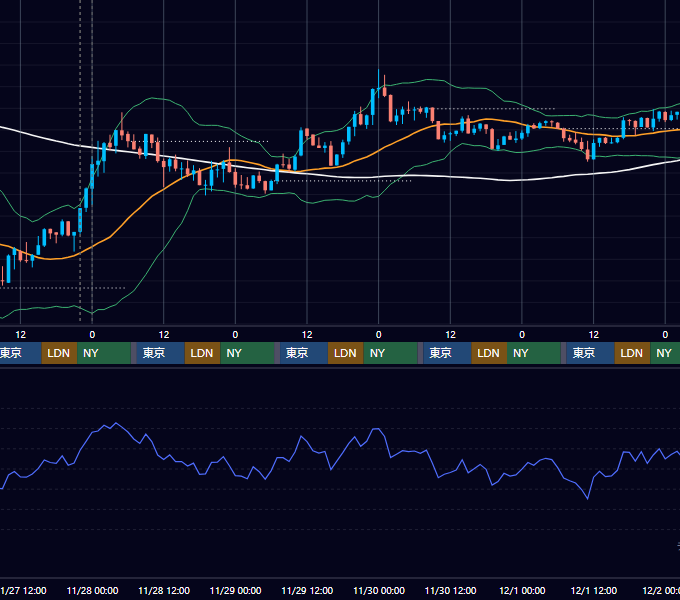Image resolution: width=680 pixels, height=600 pixels.
Task: Select the 11/29 00:00 date label
Action: click(235, 590)
